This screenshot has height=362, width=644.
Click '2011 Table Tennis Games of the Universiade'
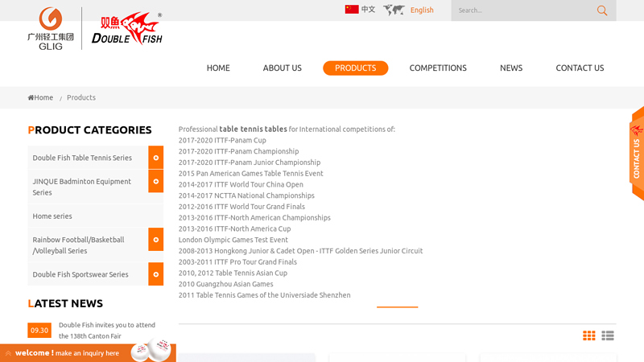click(x=265, y=295)
